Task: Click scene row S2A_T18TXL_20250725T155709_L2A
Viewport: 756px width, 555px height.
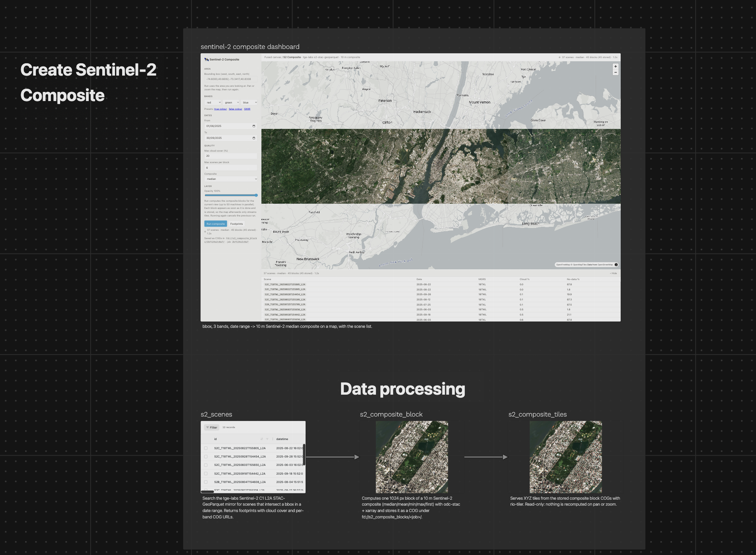Action: (441, 304)
